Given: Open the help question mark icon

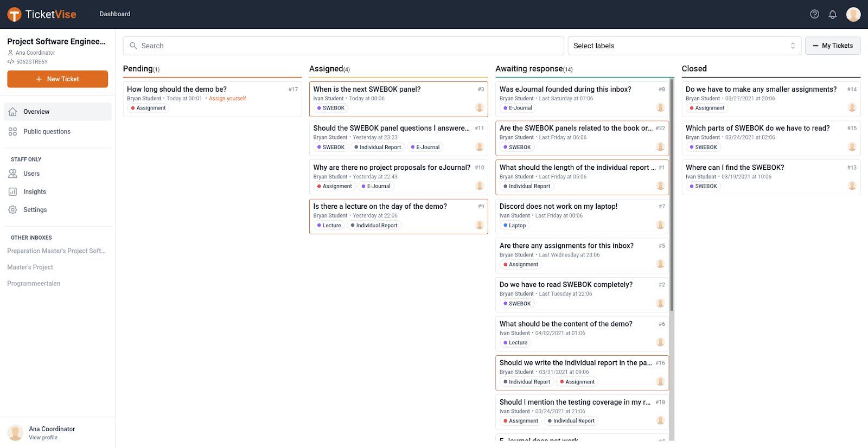Looking at the screenshot, I should coord(814,14).
